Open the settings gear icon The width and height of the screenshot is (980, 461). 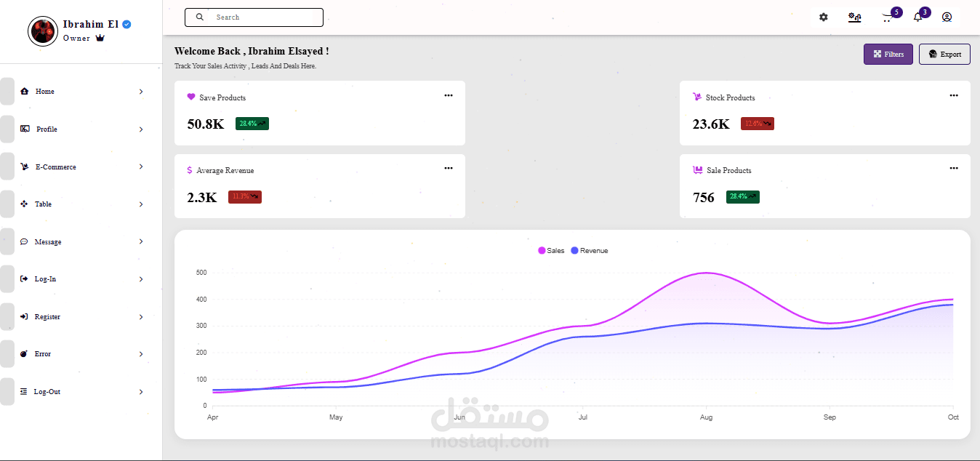[823, 17]
